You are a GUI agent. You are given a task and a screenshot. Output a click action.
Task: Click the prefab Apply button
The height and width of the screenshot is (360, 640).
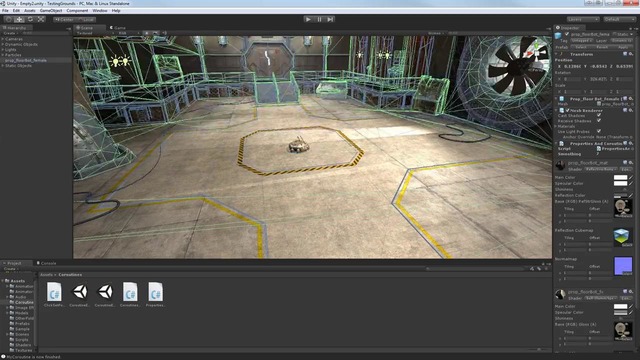(x=624, y=47)
